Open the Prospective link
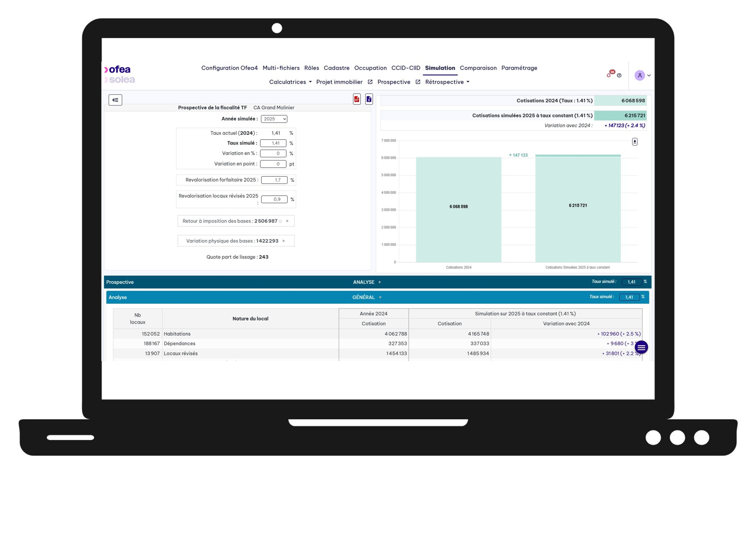This screenshot has height=536, width=756. point(394,82)
